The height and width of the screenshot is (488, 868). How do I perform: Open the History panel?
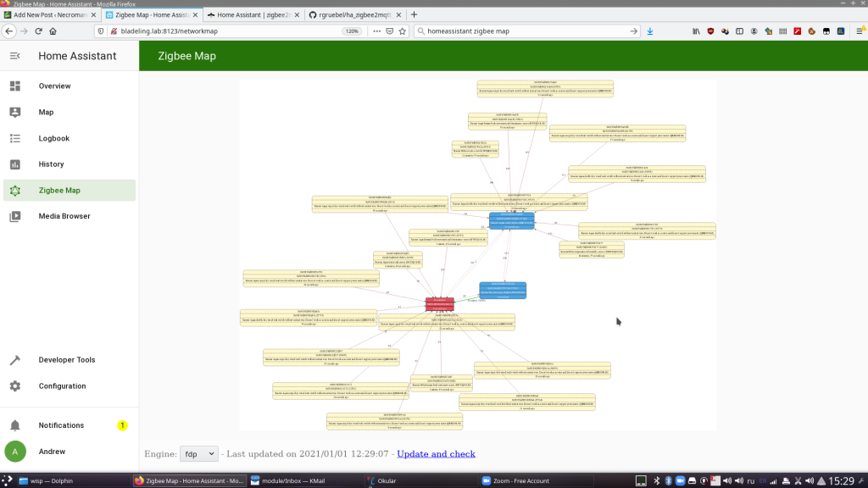pos(70,164)
